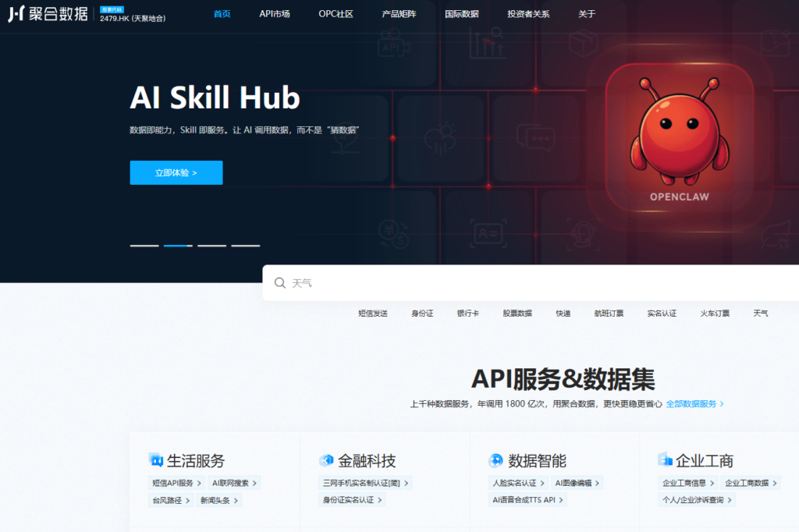Image resolution: width=799 pixels, height=532 pixels.
Task: Switch to the 国际数据 section
Action: click(463, 13)
